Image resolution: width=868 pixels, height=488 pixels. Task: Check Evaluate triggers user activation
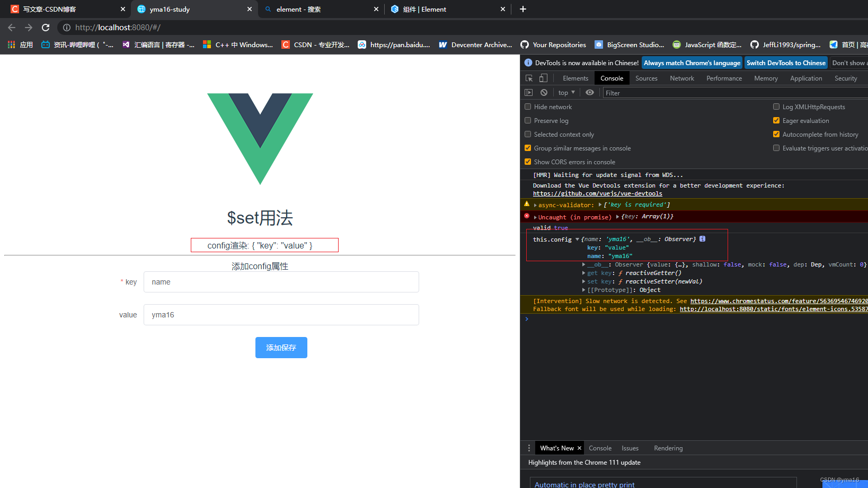776,148
